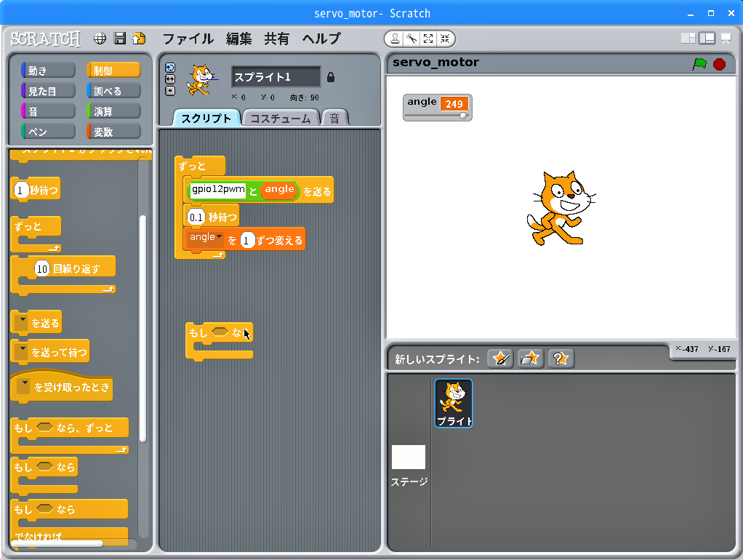Screen dimensions: 743x560
Task: Open the 動き blocks category
Action: point(48,70)
